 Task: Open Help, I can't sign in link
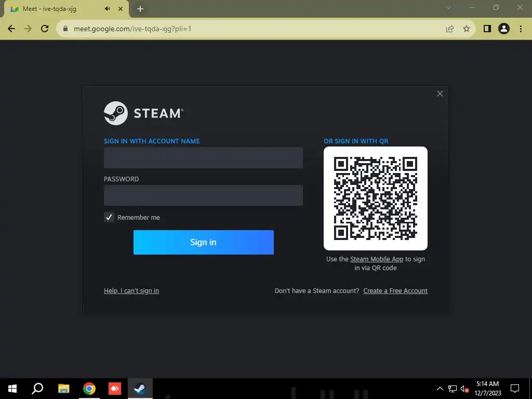131,291
